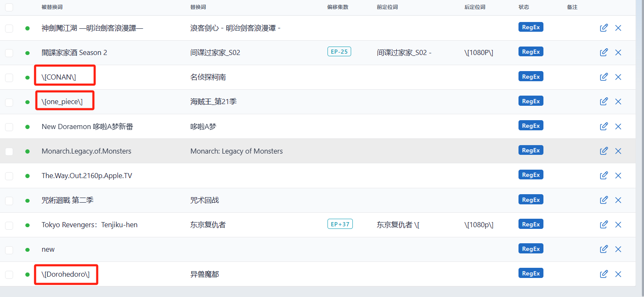This screenshot has height=297, width=644.
Task: Delete the 神劍闖江湖 replacement rule
Action: (618, 28)
